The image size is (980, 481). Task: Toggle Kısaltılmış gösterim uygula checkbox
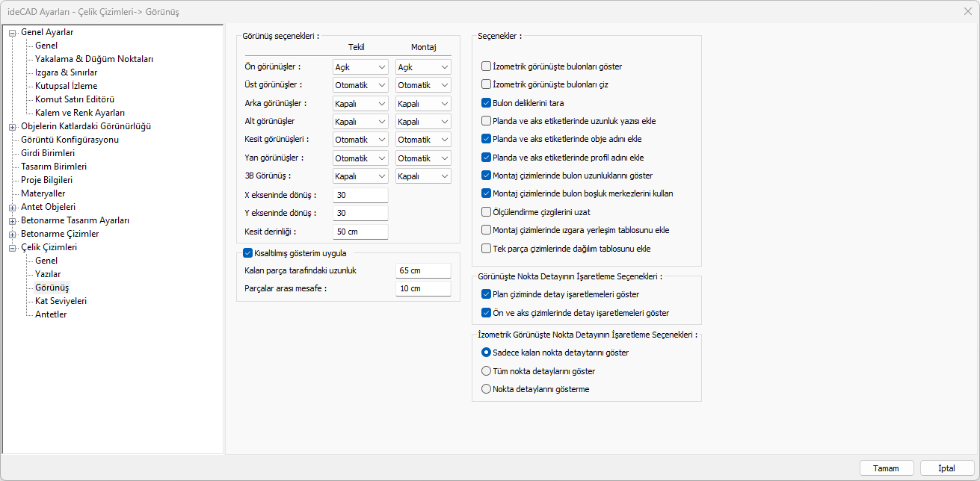click(x=248, y=252)
